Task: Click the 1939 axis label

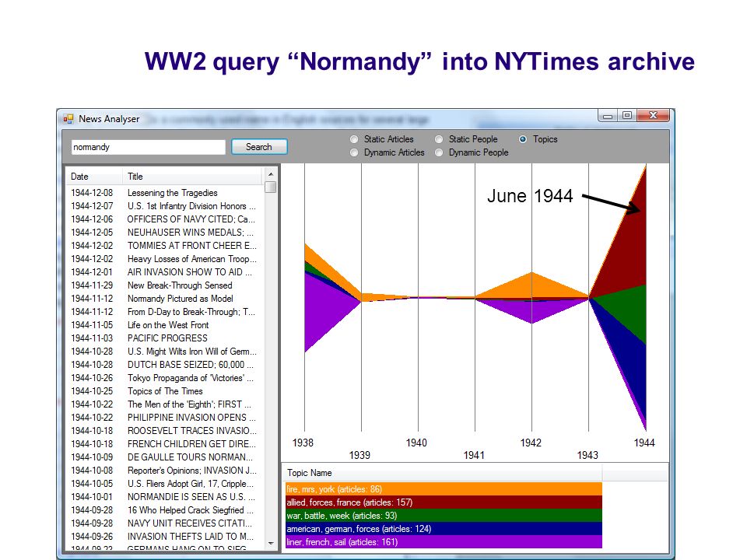Action: coord(359,455)
